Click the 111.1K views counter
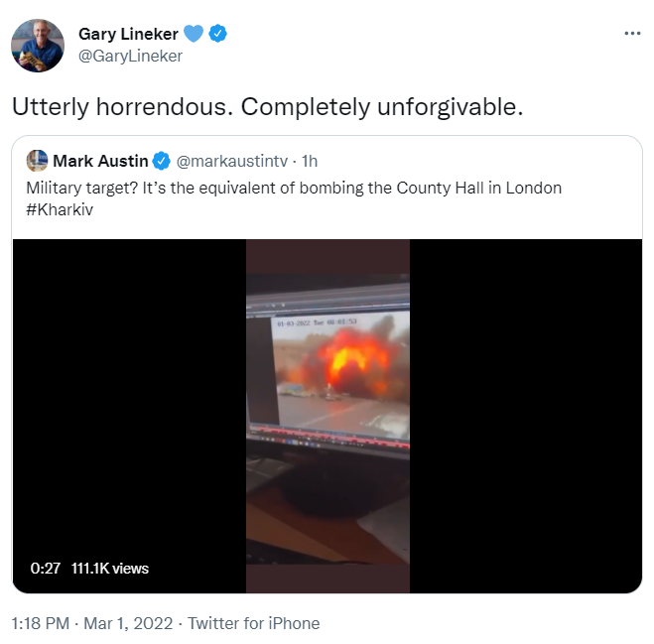654x644 pixels. pos(110,569)
